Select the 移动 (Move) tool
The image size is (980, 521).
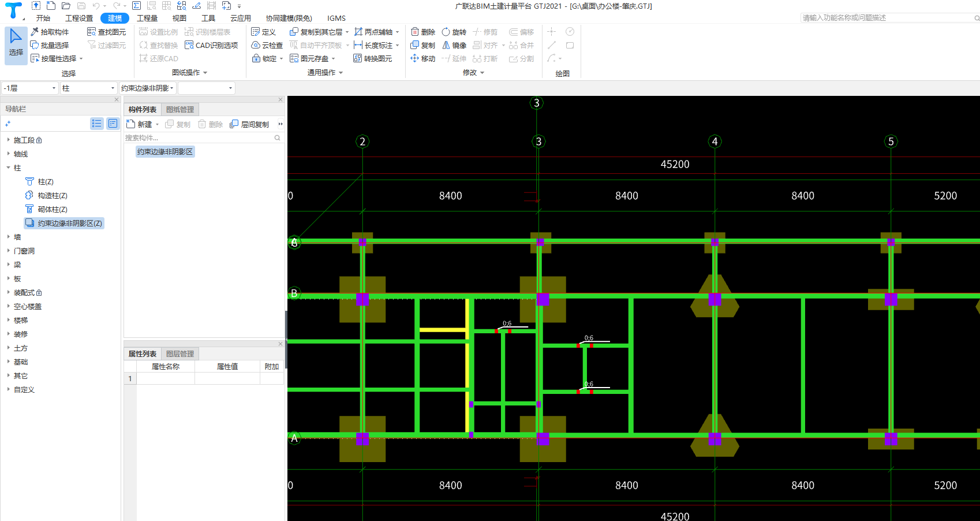tap(423, 58)
